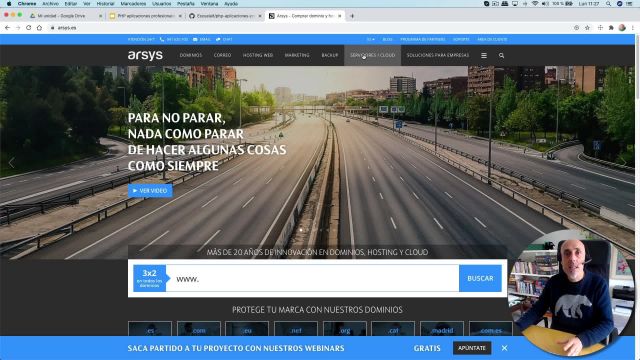Viewport: 640px width, 360px height.
Task: Close the GitHub tab
Action: point(260,16)
